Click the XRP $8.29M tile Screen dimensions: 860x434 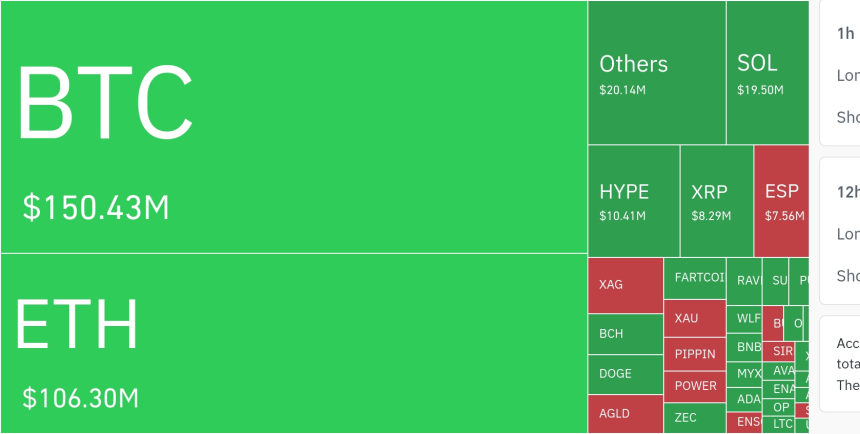[x=716, y=200]
